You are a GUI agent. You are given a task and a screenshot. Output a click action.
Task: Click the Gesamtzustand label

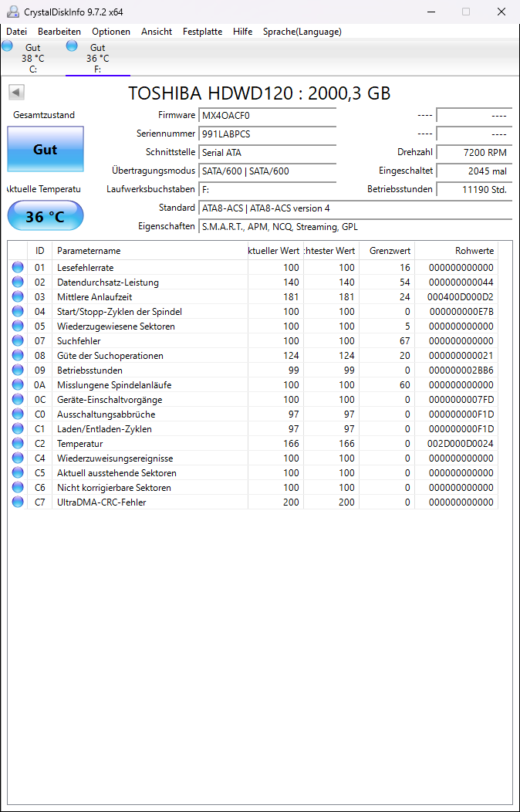[44, 115]
